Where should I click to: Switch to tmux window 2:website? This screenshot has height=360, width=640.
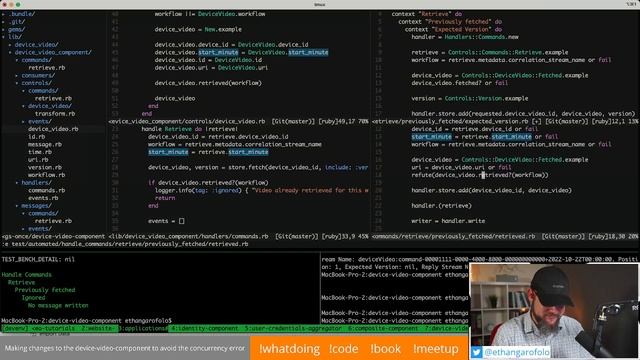[97, 328]
